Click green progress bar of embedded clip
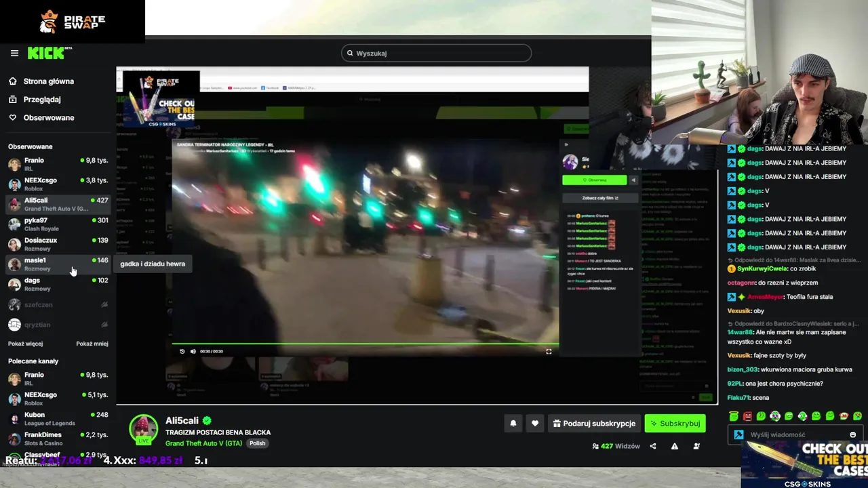The width and height of the screenshot is (868, 488). [x=365, y=344]
